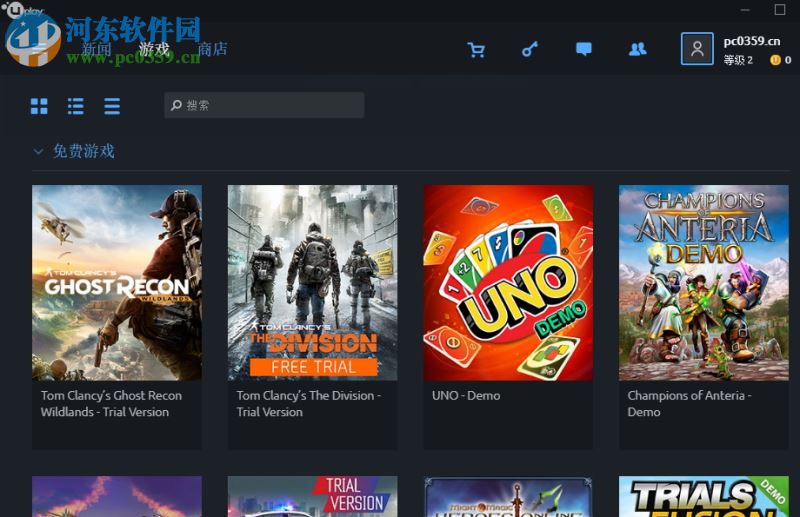Click the Uplay logo top-left
Image resolution: width=800 pixels, height=517 pixels.
click(x=23, y=10)
